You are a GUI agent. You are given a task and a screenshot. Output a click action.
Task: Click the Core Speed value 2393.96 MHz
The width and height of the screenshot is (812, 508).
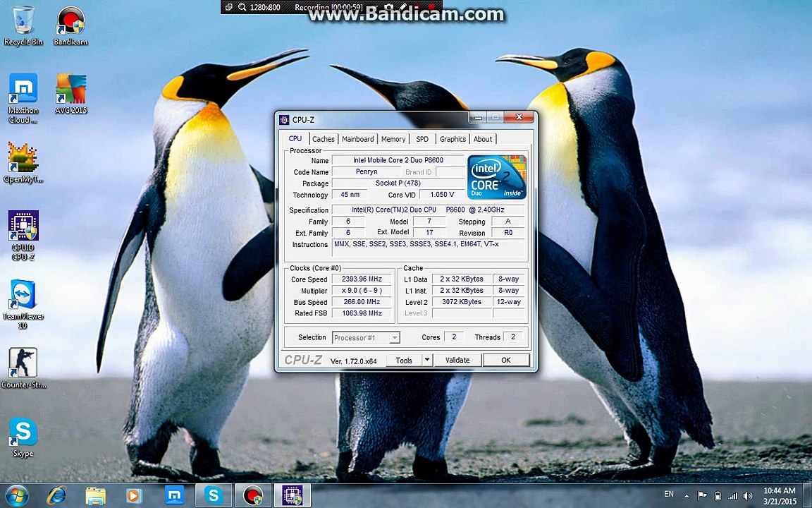coord(362,279)
